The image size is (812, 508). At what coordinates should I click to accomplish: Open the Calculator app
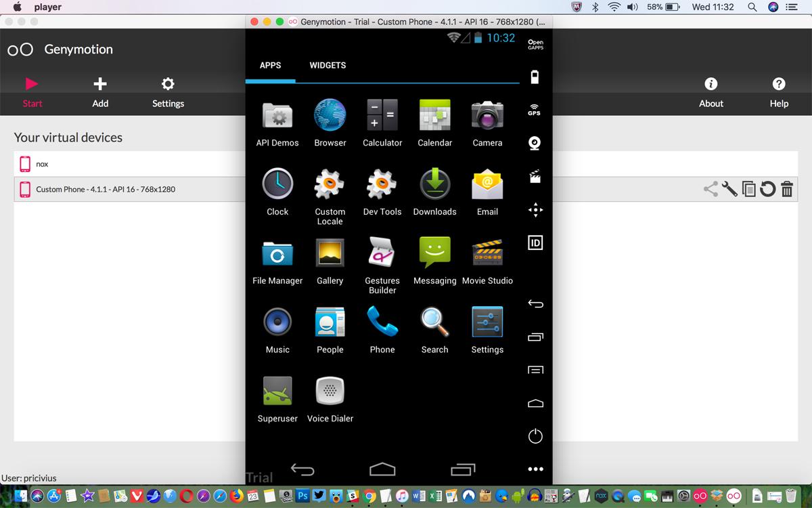click(382, 116)
